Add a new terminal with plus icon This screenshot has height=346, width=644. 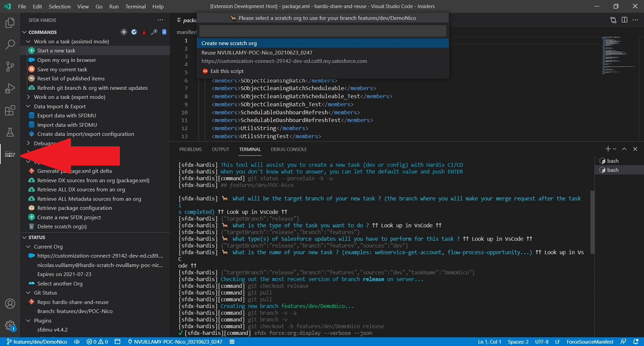[608, 149]
